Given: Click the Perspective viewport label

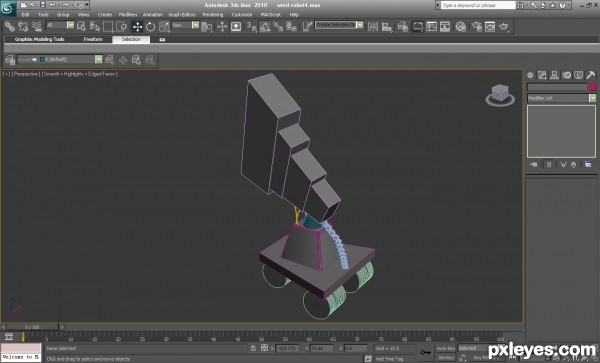Looking at the screenshot, I should point(25,74).
